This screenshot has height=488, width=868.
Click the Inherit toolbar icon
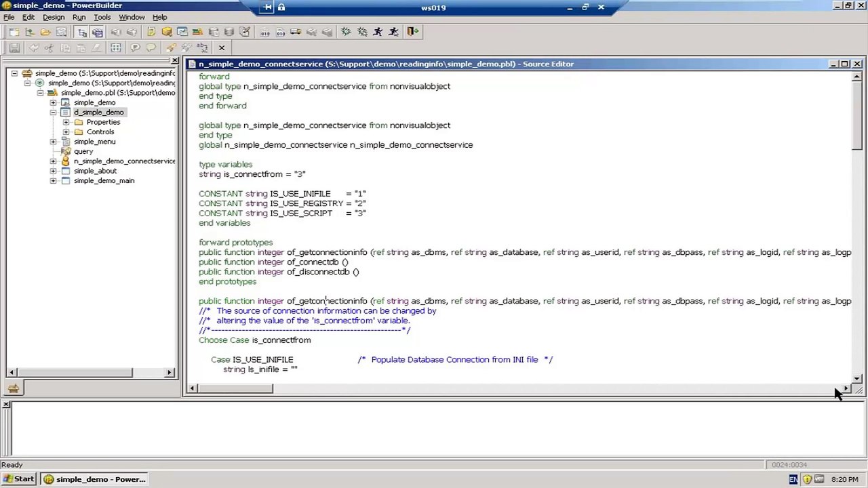click(x=30, y=32)
